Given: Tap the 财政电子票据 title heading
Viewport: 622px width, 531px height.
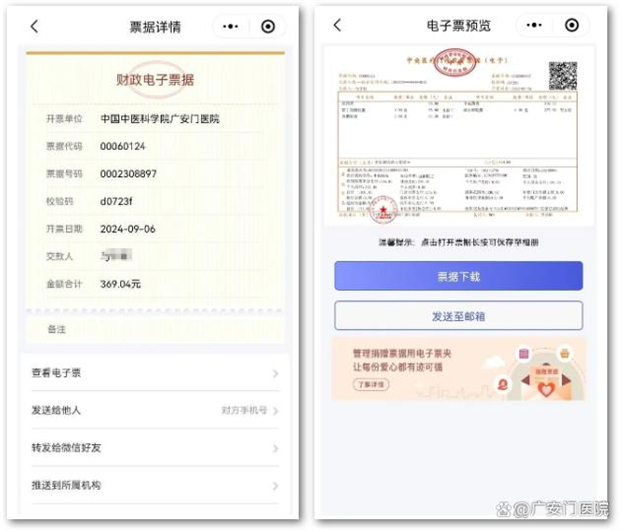Looking at the screenshot, I should (x=155, y=80).
